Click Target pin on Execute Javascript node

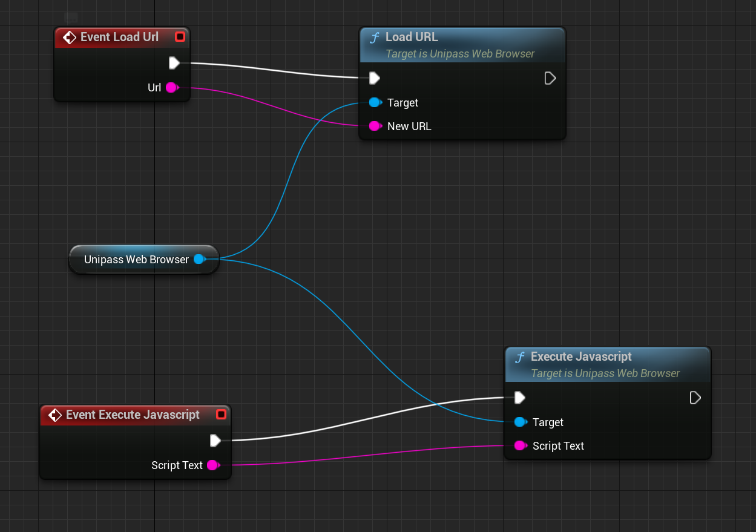[x=519, y=422]
